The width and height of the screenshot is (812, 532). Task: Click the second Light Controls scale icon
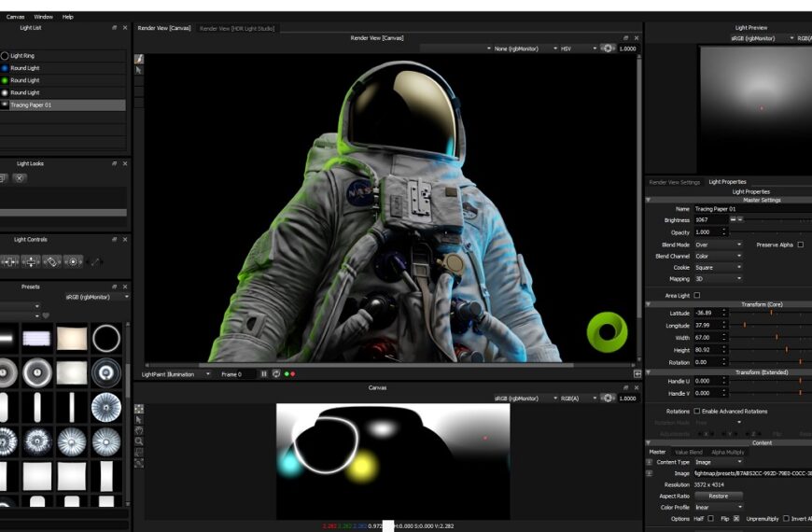click(x=31, y=262)
